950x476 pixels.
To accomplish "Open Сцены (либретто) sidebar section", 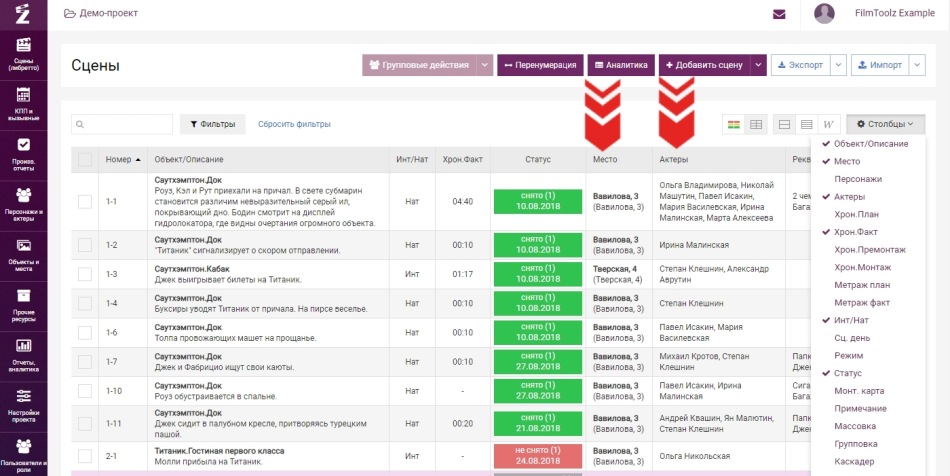I will pyautogui.click(x=24, y=55).
